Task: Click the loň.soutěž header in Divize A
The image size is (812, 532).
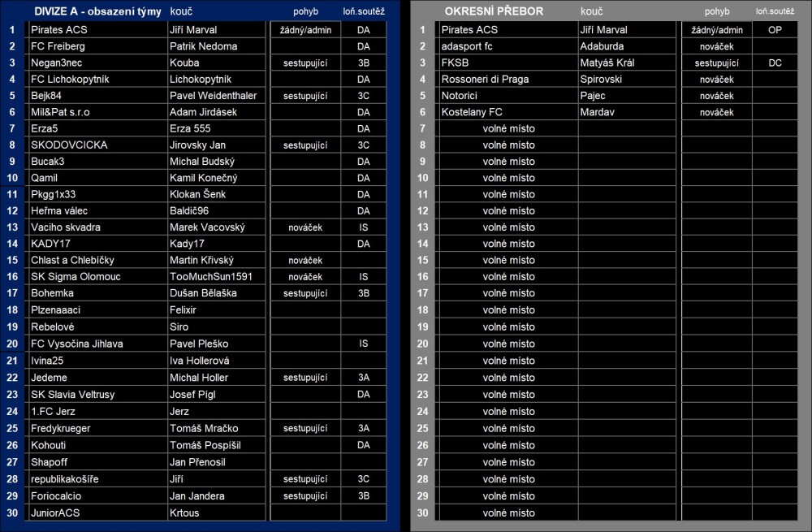Action: pos(364,11)
